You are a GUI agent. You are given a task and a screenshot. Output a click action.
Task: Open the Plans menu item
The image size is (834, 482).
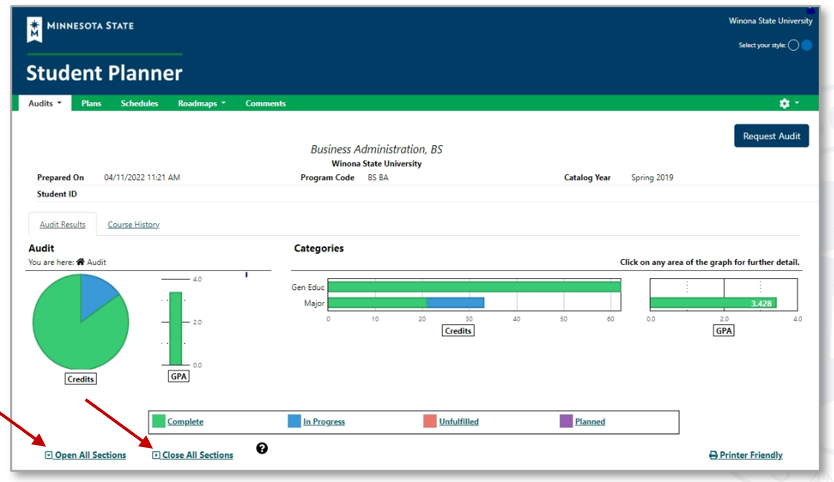[x=91, y=103]
